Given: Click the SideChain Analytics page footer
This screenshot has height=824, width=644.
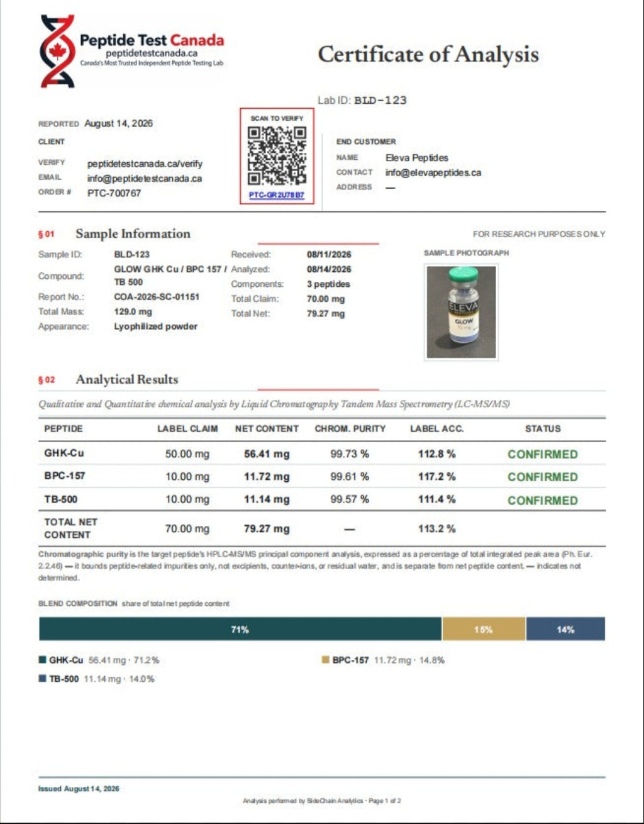Looking at the screenshot, I should click(x=322, y=801).
